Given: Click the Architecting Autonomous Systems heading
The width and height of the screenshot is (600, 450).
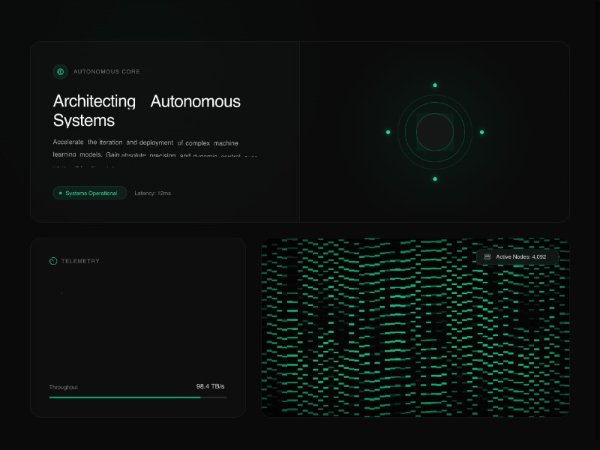Looking at the screenshot, I should (146, 111).
